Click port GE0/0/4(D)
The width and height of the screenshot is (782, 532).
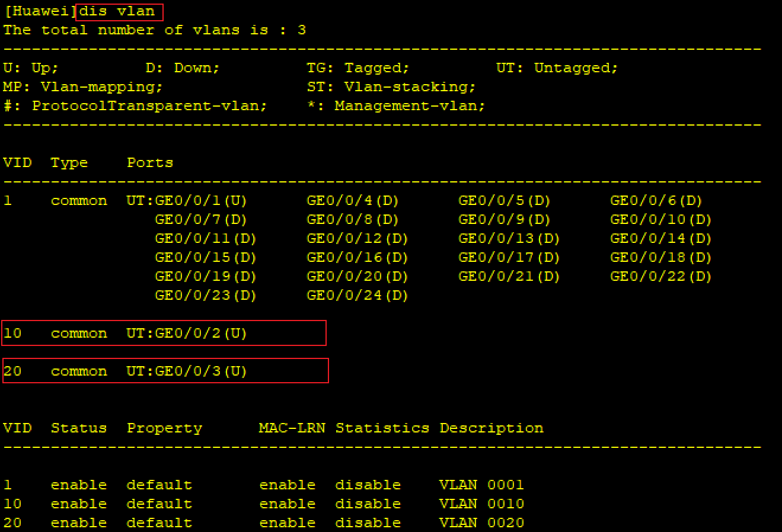[353, 201]
